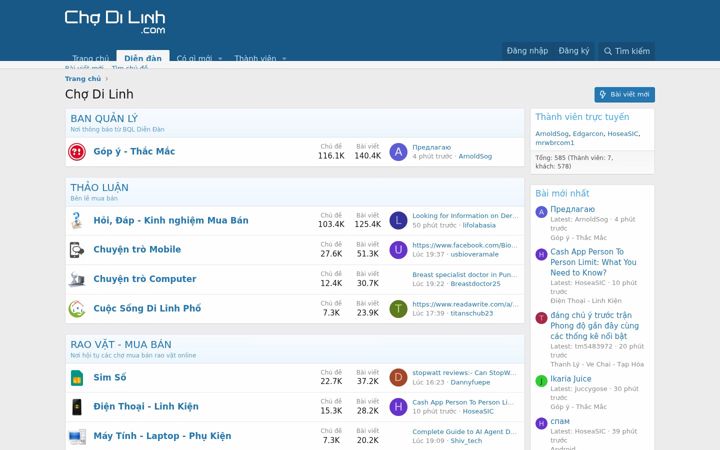
Task: Open Breast specialist doctor in Pun post
Action: click(464, 275)
